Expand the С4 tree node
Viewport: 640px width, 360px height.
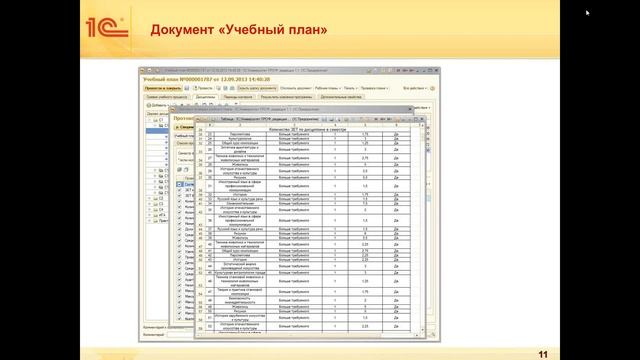point(150,209)
